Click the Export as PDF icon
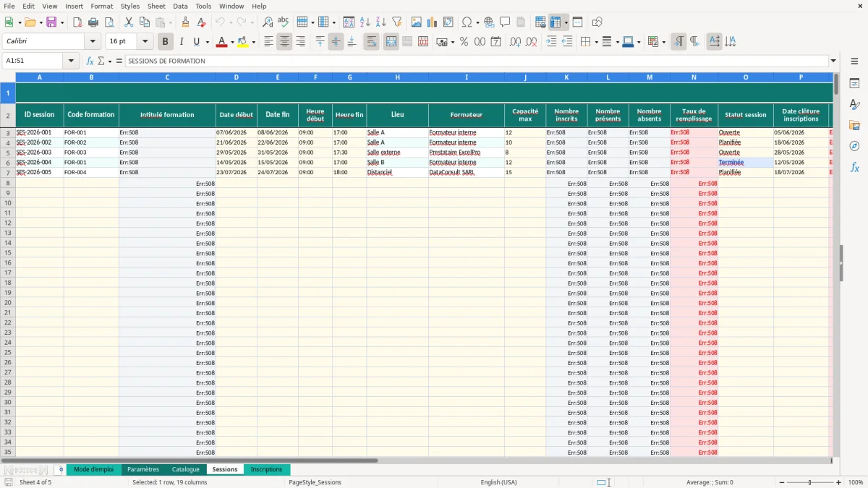 point(77,22)
